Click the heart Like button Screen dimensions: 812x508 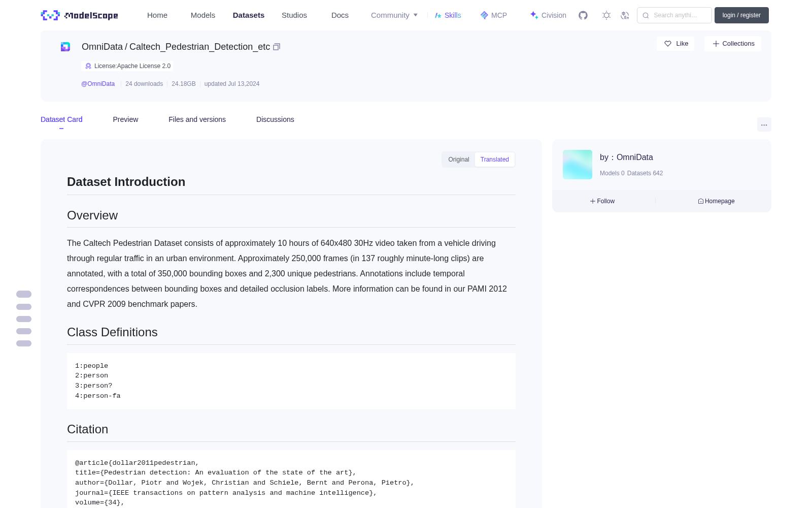click(675, 44)
